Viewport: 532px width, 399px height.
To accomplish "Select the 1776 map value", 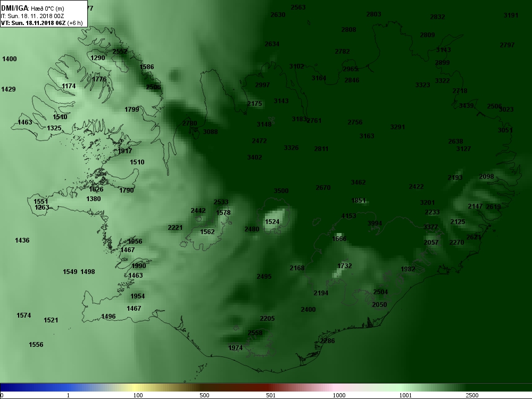I will (99, 79).
